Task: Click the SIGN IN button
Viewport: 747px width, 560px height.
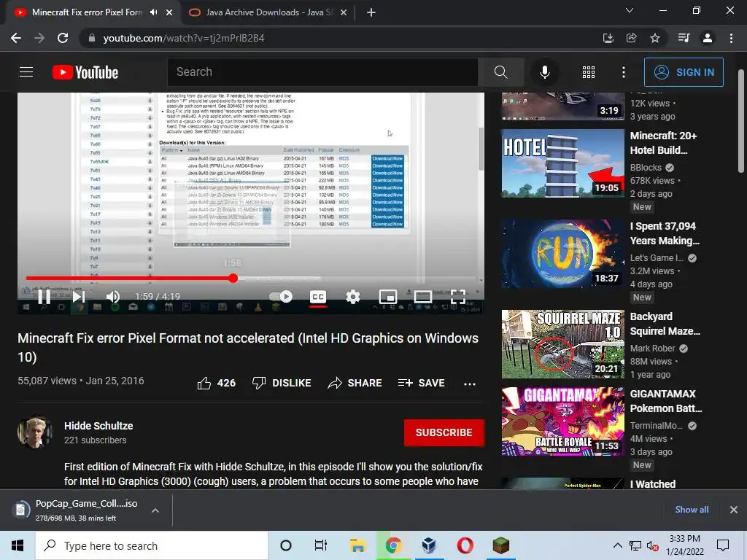Action: [x=684, y=72]
